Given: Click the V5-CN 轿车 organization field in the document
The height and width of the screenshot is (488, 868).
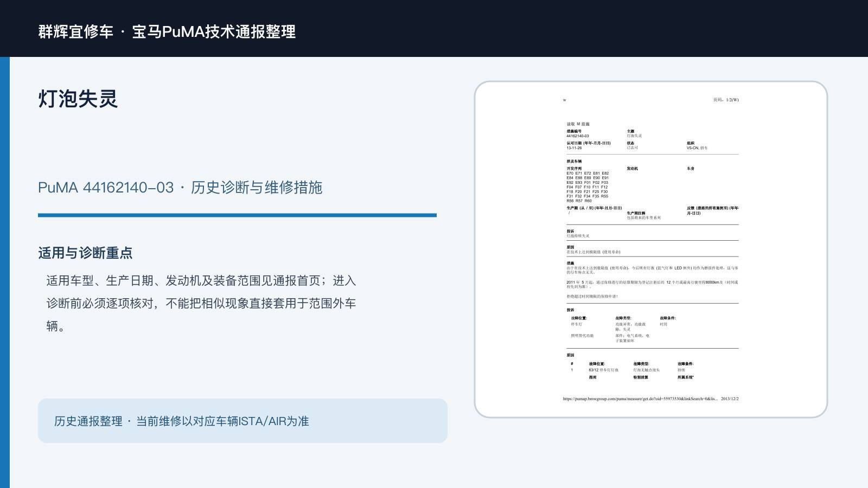Looking at the screenshot, I should (x=697, y=148).
